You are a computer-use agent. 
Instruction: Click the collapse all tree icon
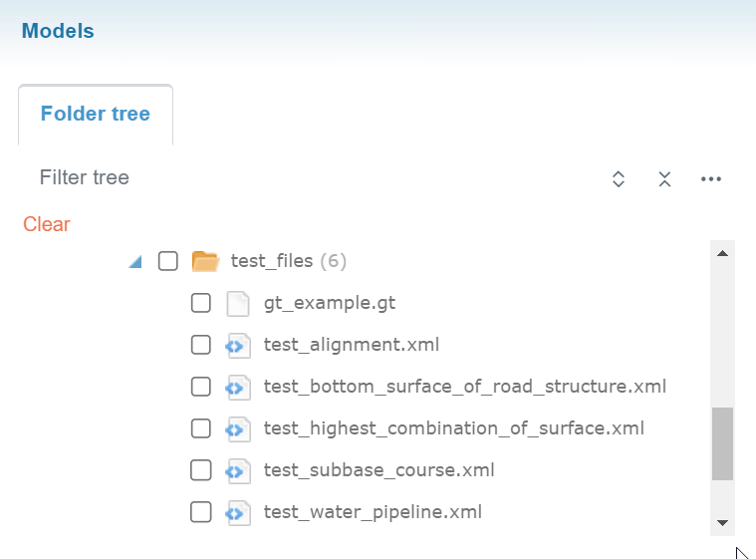(x=664, y=179)
